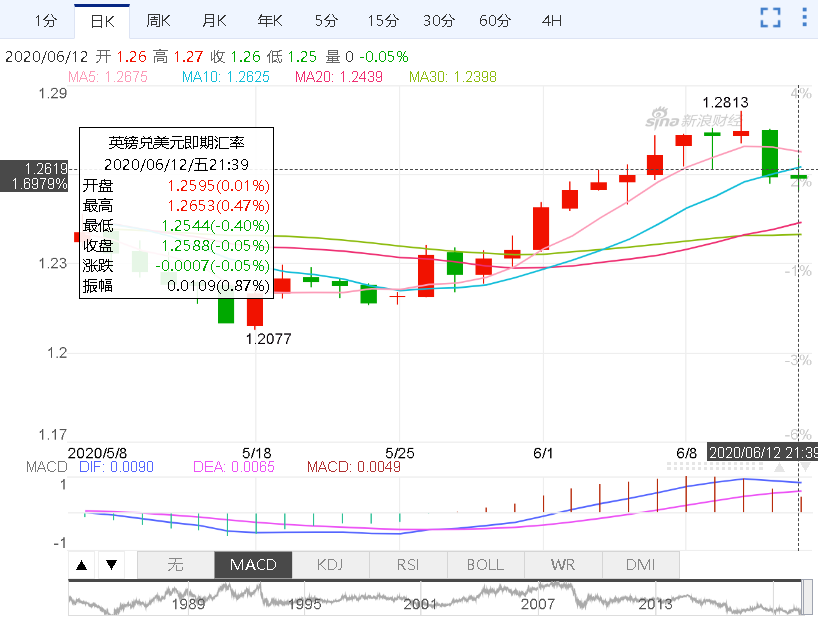Screen dimensions: 818x617
Task: Click the MA10: 1.2625 legend label
Action: (226, 77)
